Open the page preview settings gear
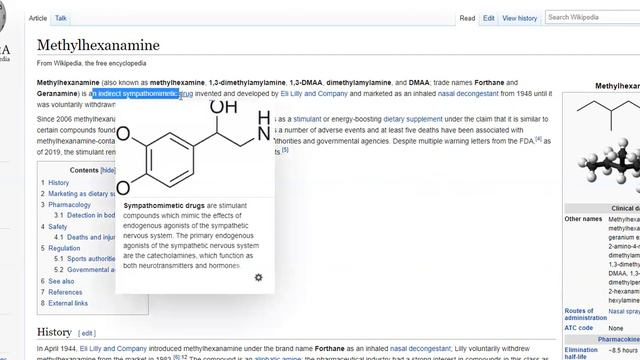 click(258, 278)
